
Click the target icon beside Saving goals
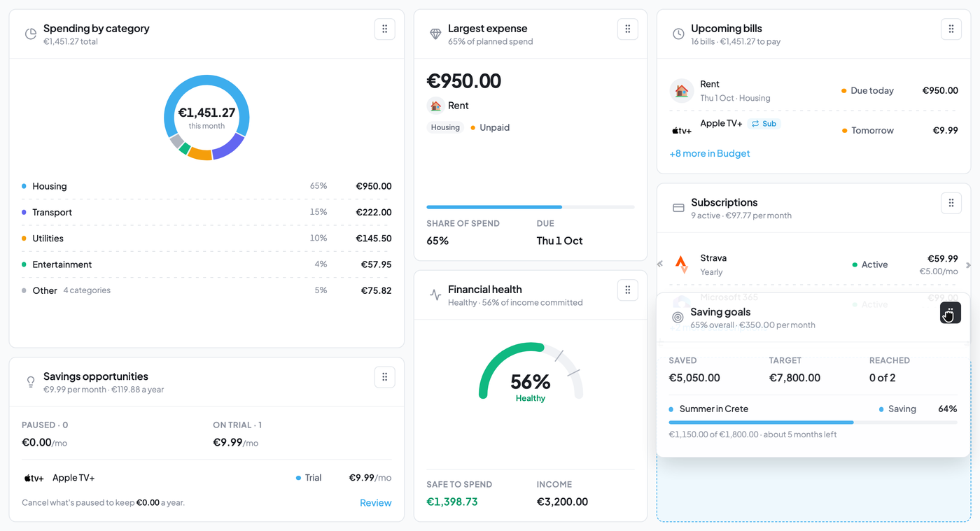(x=678, y=318)
